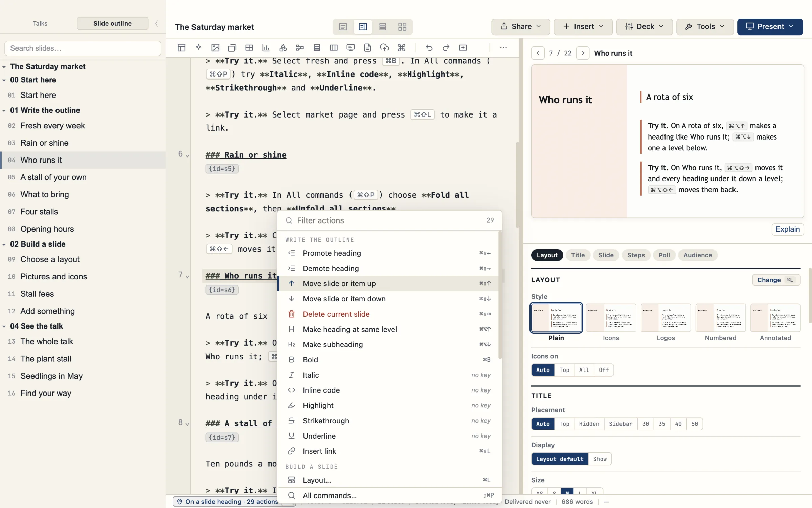
Task: Set Icons on to All
Action: coord(584,370)
